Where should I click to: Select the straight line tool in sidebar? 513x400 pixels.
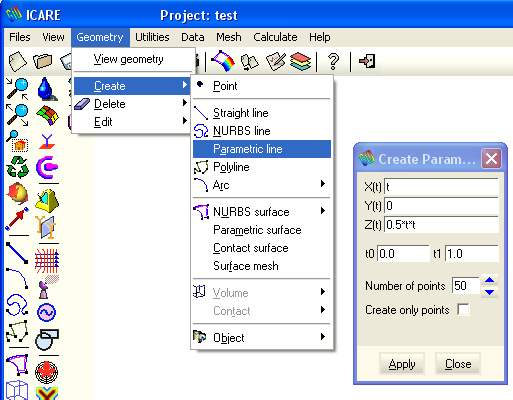17,252
